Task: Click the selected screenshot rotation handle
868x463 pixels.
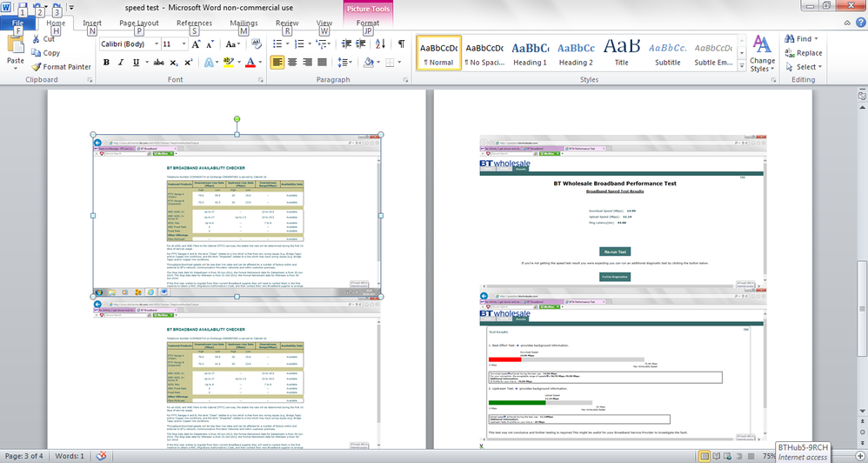Action: coord(237,119)
